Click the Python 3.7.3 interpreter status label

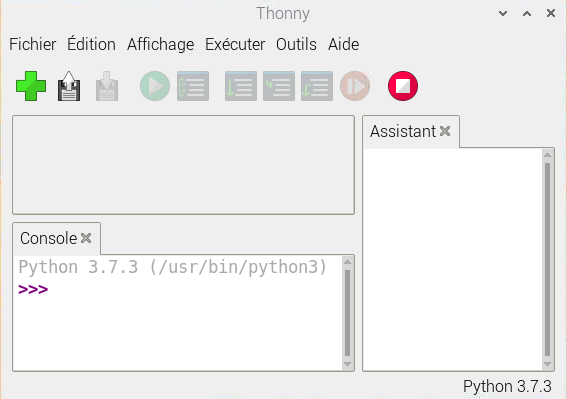coord(507,386)
